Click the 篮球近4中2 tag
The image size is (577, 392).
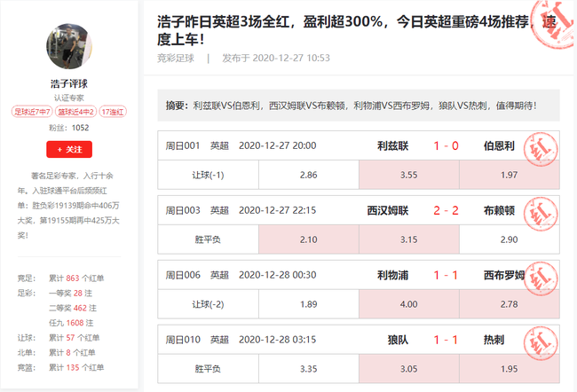(75, 112)
